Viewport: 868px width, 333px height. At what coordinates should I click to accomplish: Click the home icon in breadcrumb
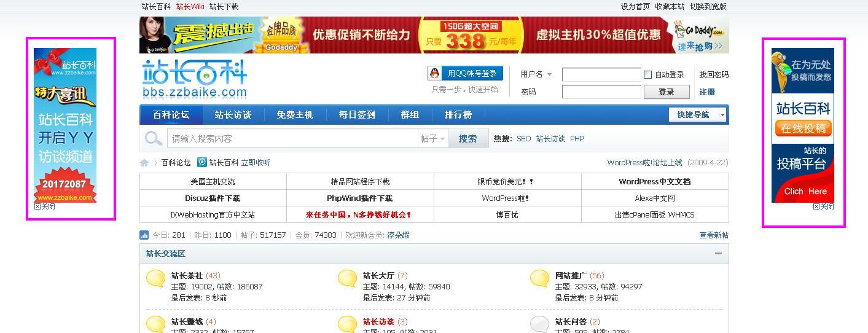144,163
